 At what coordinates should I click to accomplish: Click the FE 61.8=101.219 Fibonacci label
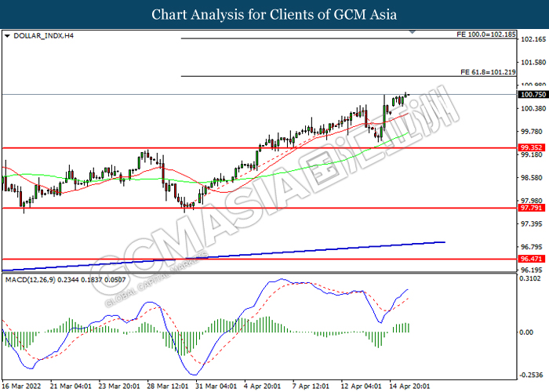tap(488, 72)
